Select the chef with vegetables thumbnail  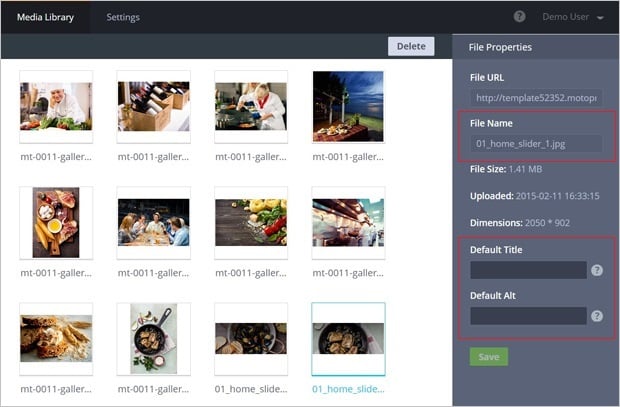(x=56, y=106)
